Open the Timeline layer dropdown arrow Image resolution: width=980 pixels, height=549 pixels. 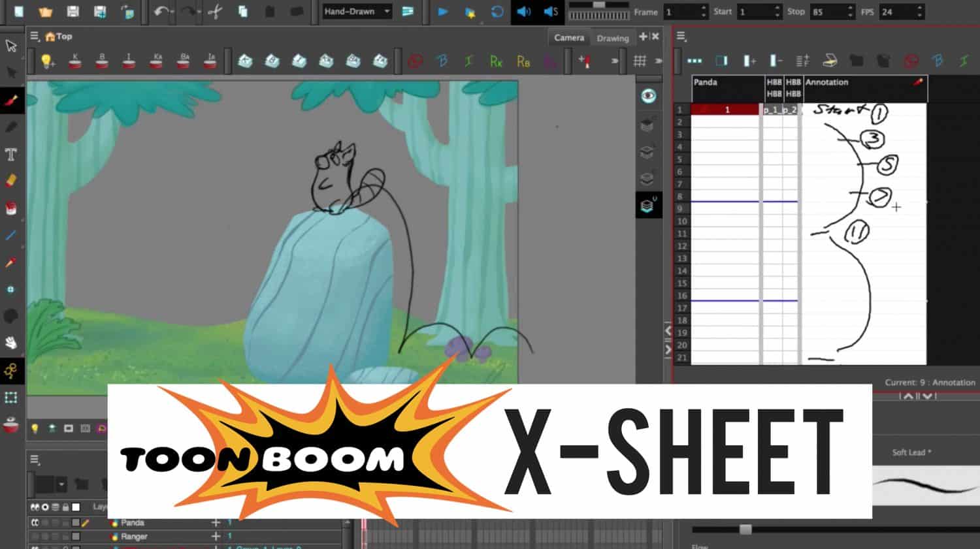(61, 485)
